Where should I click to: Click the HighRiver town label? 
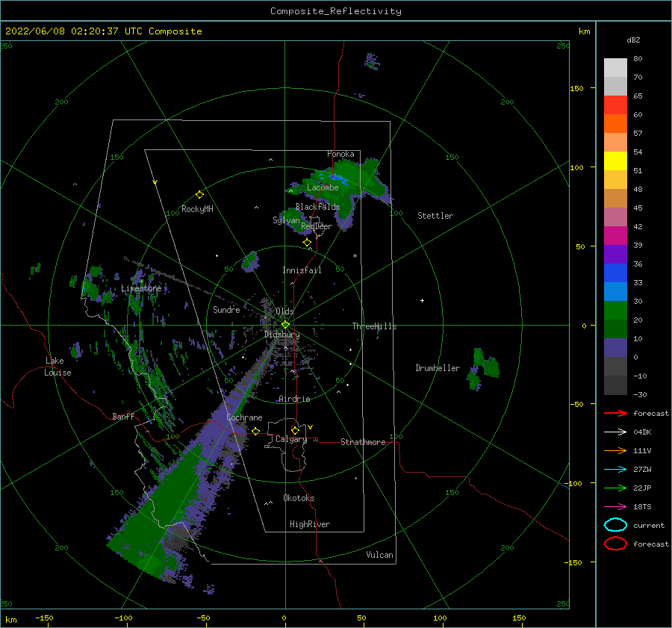coord(310,524)
